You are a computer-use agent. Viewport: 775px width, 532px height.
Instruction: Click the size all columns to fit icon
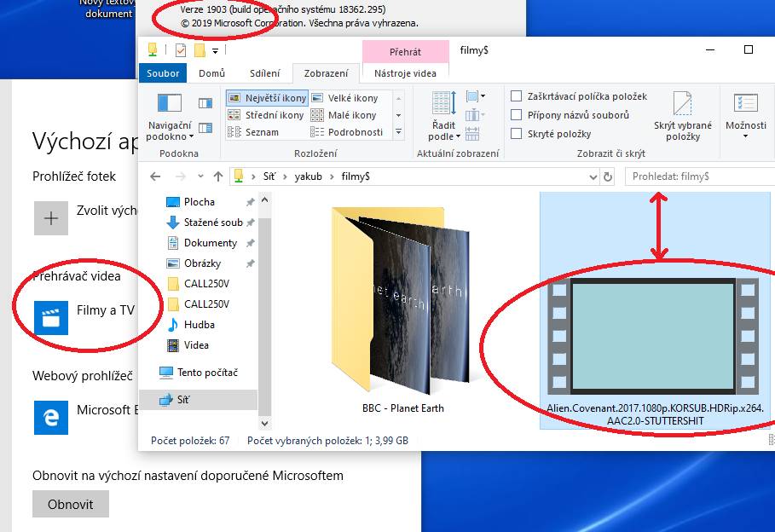472,134
